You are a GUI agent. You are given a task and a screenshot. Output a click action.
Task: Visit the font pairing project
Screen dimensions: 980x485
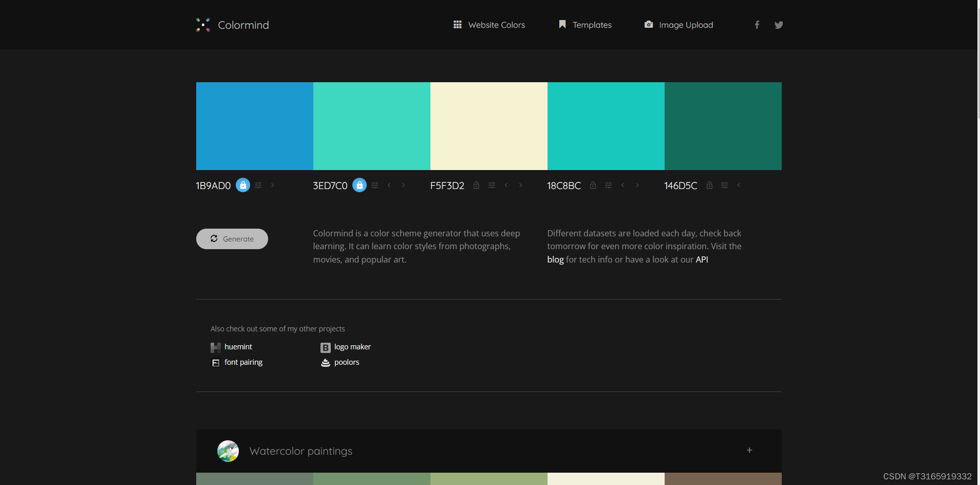click(x=243, y=362)
